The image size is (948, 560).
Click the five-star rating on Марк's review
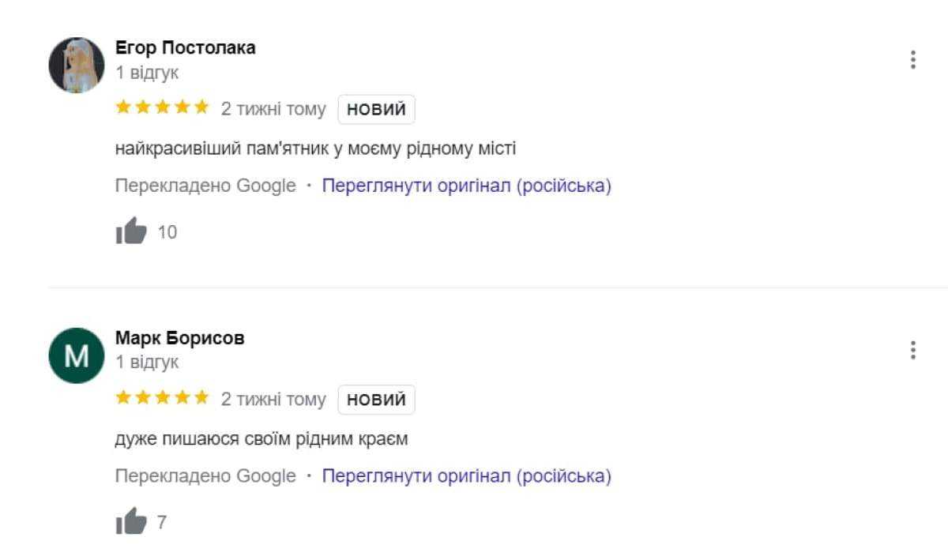tap(162, 398)
